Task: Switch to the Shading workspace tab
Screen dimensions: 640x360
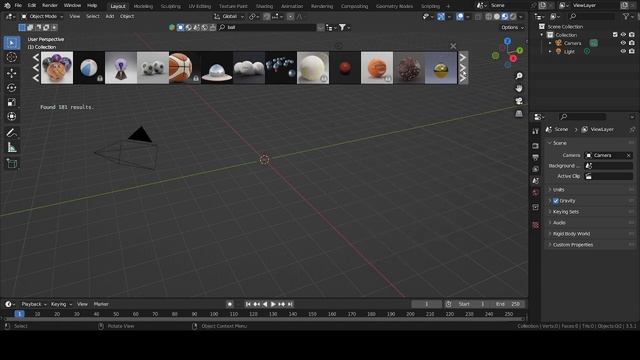Action: coord(264,6)
